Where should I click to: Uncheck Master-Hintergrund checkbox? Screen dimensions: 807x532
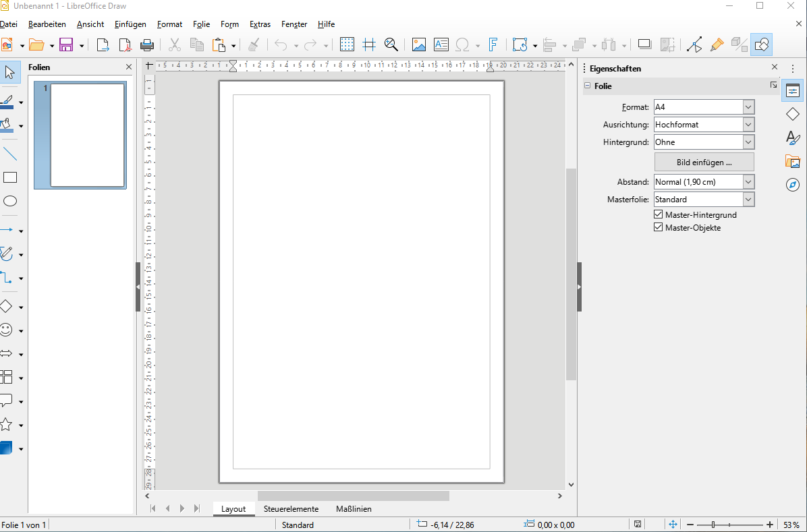659,214
